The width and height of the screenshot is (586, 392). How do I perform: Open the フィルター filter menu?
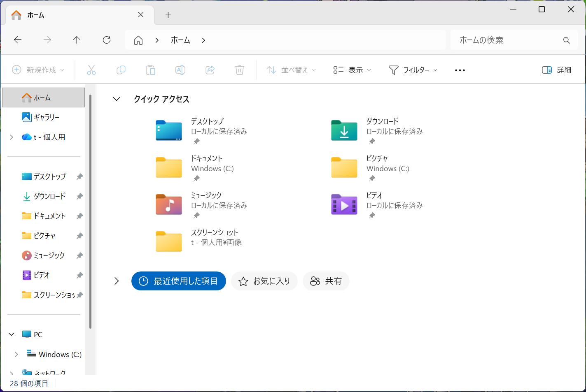point(413,70)
